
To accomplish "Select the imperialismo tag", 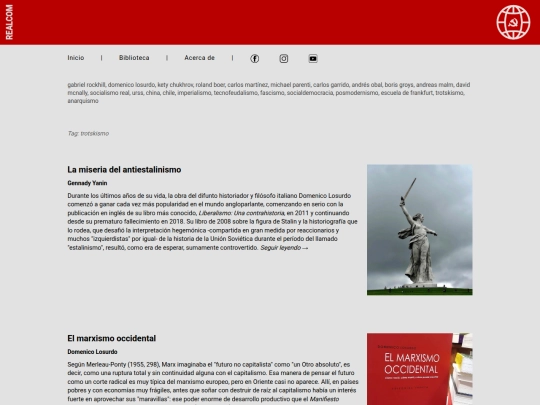I will point(194,93).
